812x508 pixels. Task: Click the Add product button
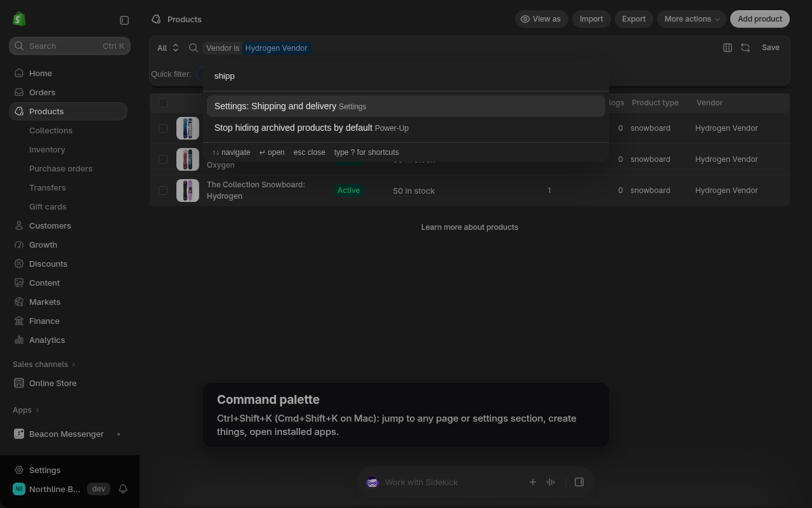pos(760,19)
